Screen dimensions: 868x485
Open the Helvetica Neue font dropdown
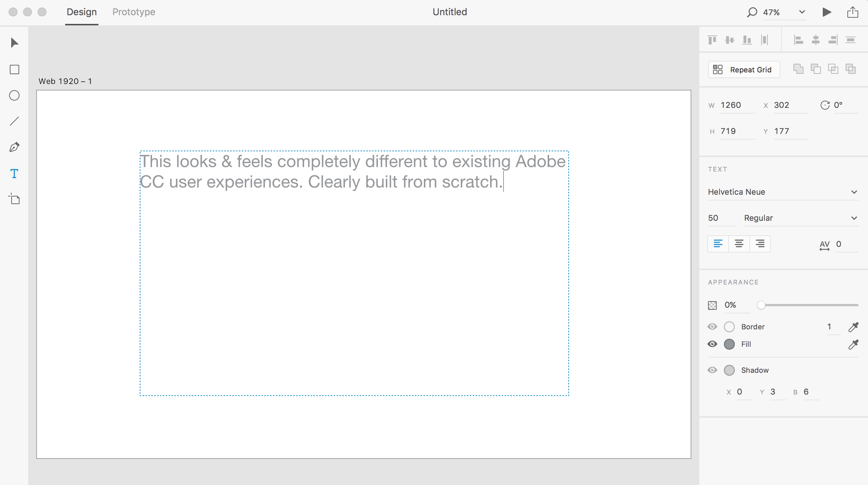tap(783, 192)
